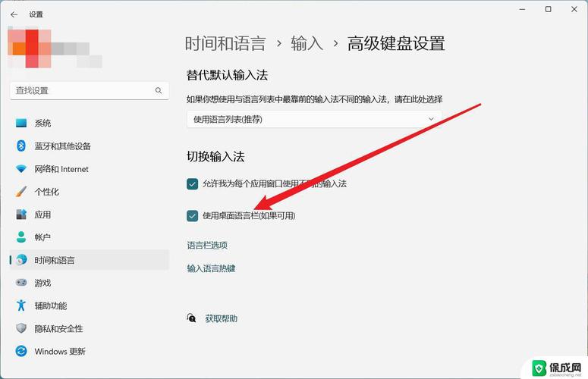Open the 使用语言列表(推荐) dropdown

[x=314, y=119]
